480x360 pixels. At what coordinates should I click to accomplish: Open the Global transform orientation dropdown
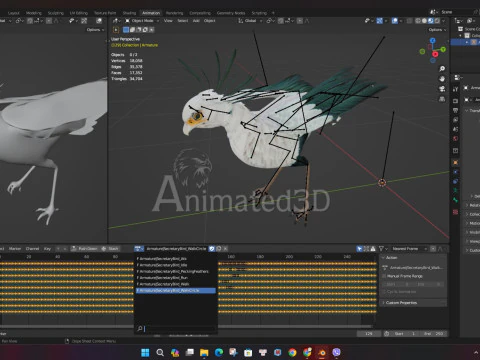250,21
